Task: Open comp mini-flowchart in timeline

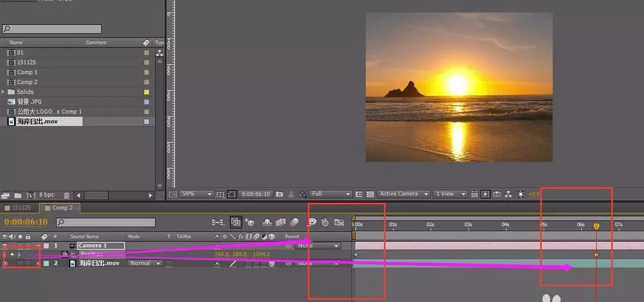Action: pyautogui.click(x=218, y=222)
